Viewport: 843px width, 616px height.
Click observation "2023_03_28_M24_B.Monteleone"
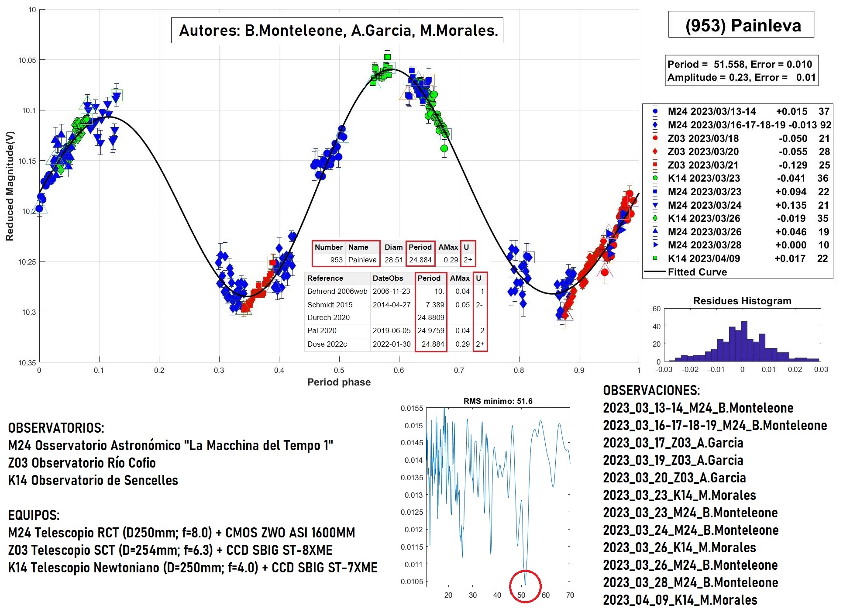pos(691,582)
